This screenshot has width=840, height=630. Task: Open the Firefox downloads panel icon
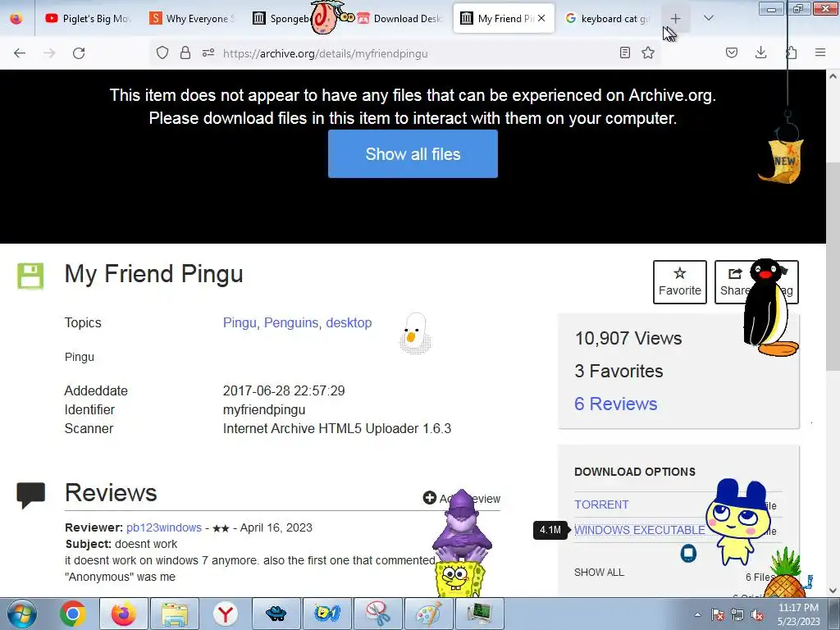coord(760,52)
